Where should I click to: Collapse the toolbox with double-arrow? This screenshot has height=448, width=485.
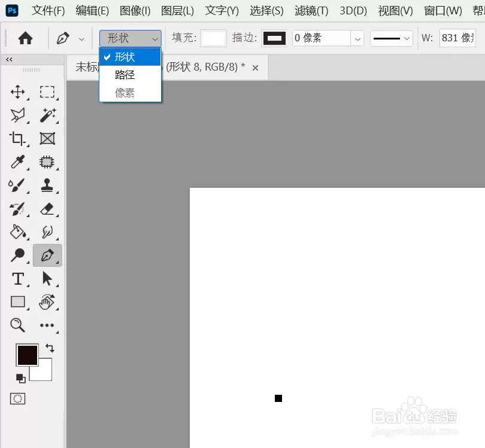[9, 59]
